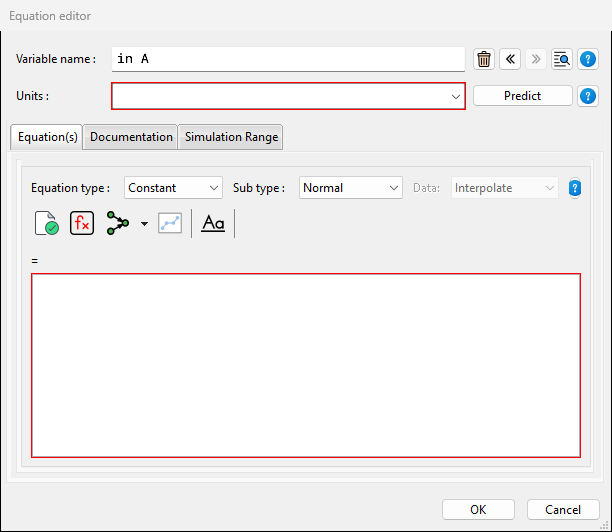The height and width of the screenshot is (532, 612).
Task: Click the check equation document icon
Action: [47, 223]
